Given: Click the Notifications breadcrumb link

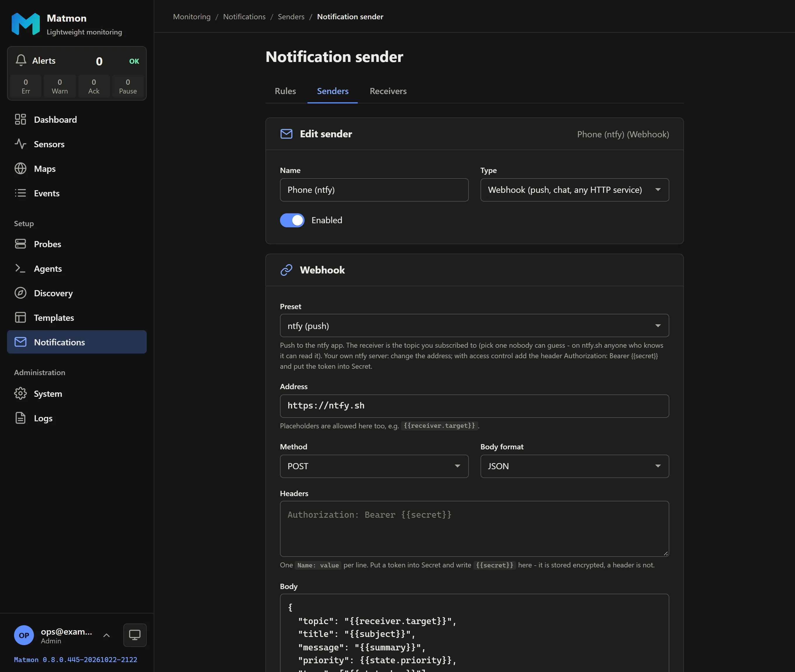Looking at the screenshot, I should [x=244, y=17].
